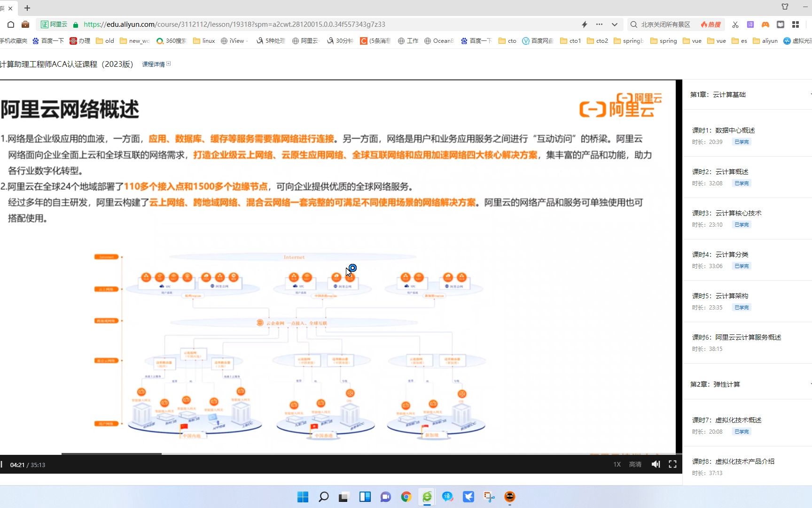Viewport: 812px width, 508px height.
Task: Mute the video volume speaker icon
Action: [x=656, y=464]
